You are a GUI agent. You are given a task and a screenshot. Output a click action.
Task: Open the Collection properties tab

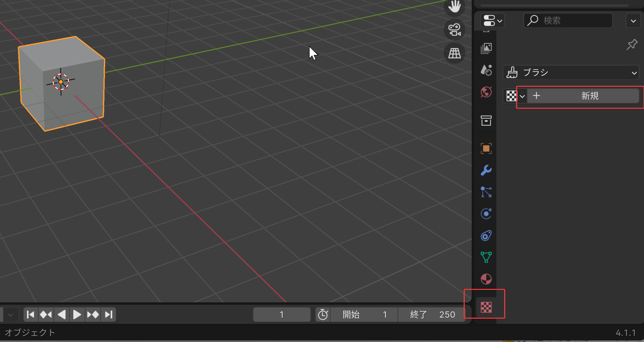click(x=486, y=120)
